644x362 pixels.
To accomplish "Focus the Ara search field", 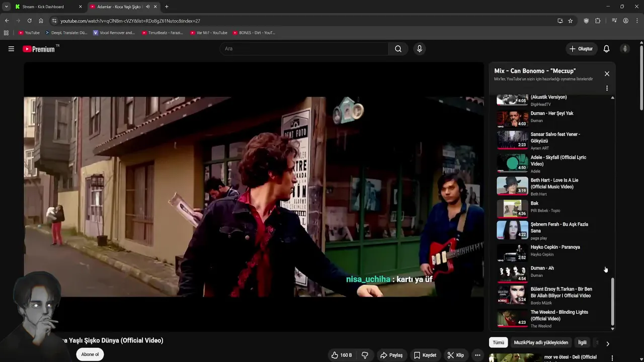I will (303, 49).
